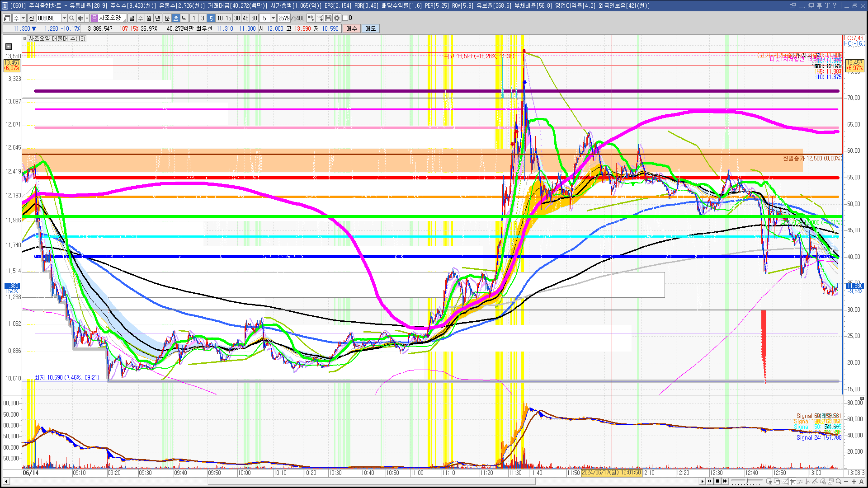The height and width of the screenshot is (488, 868).
Task: Expand the stock code dropdown arrow
Action: (64, 18)
